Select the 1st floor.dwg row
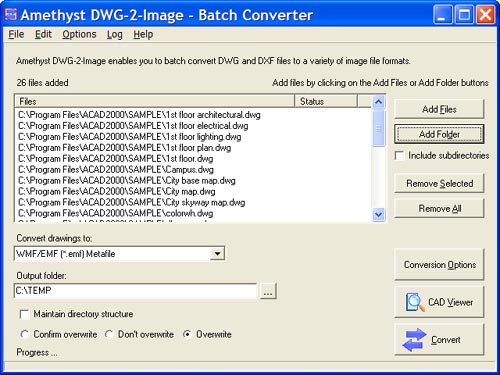The width and height of the screenshot is (500, 375). point(116,159)
